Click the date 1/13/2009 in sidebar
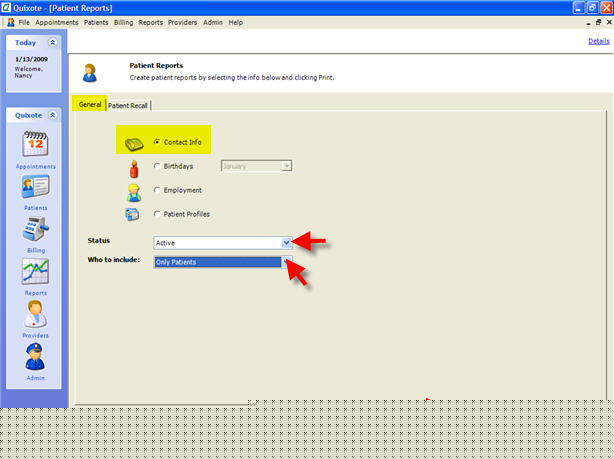Image resolution: width=614 pixels, height=459 pixels. pyautogui.click(x=31, y=59)
